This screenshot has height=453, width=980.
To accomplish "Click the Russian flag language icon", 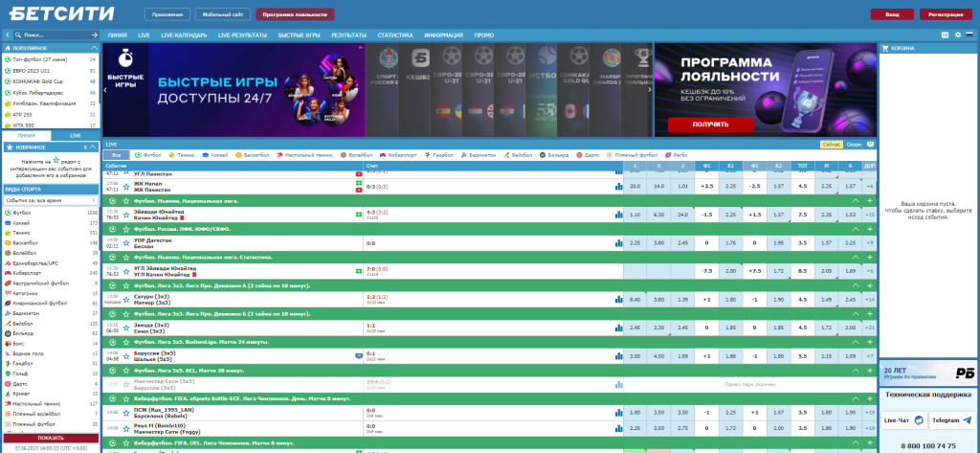I will pyautogui.click(x=969, y=34).
